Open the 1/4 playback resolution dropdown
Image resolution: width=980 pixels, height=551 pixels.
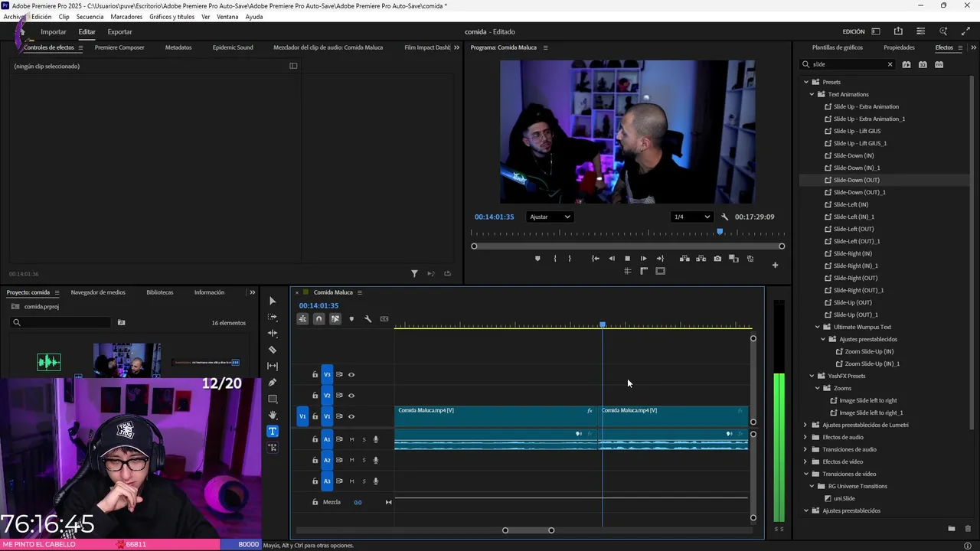click(691, 217)
